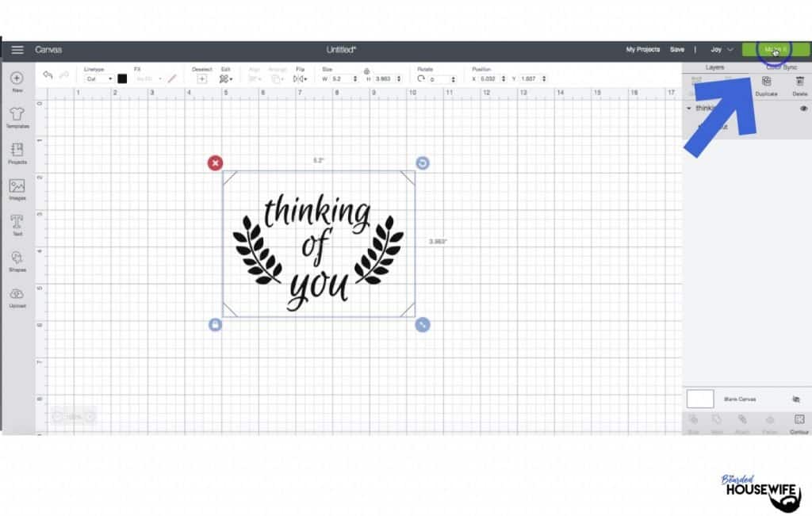This screenshot has width=812, height=516.
Task: Select the Layers tab
Action: coord(714,67)
